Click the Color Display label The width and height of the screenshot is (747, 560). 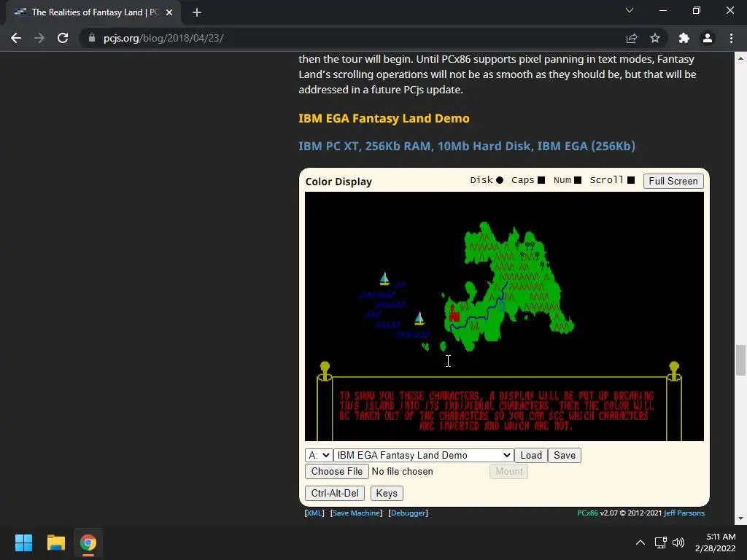point(338,182)
